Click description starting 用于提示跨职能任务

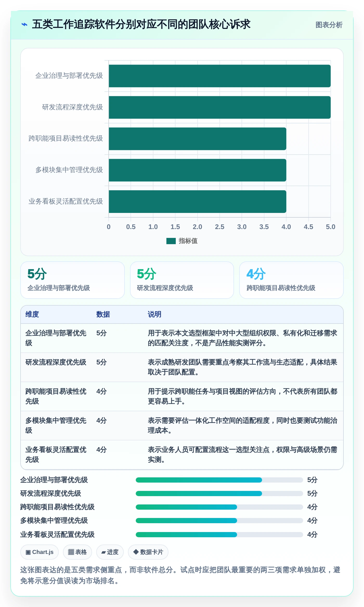(x=243, y=396)
